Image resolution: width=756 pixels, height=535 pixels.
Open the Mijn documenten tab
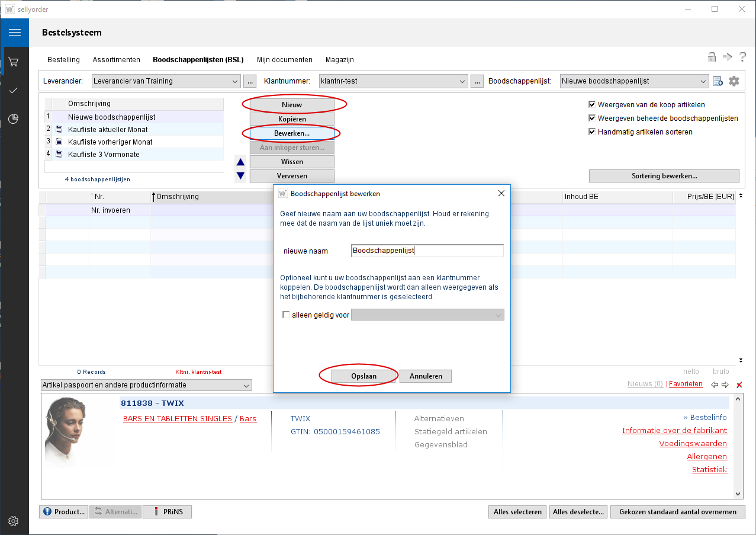click(284, 60)
